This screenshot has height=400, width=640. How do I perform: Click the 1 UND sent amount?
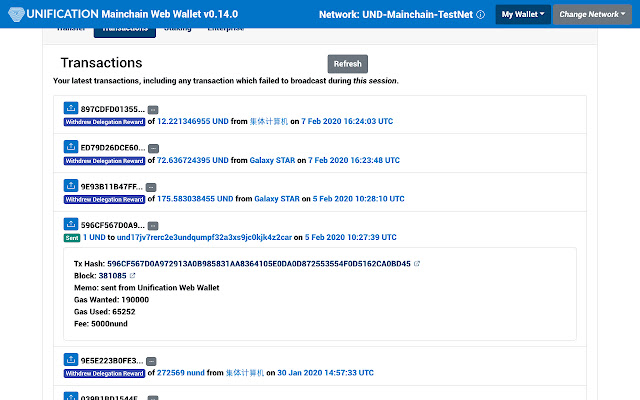pyautogui.click(x=94, y=237)
